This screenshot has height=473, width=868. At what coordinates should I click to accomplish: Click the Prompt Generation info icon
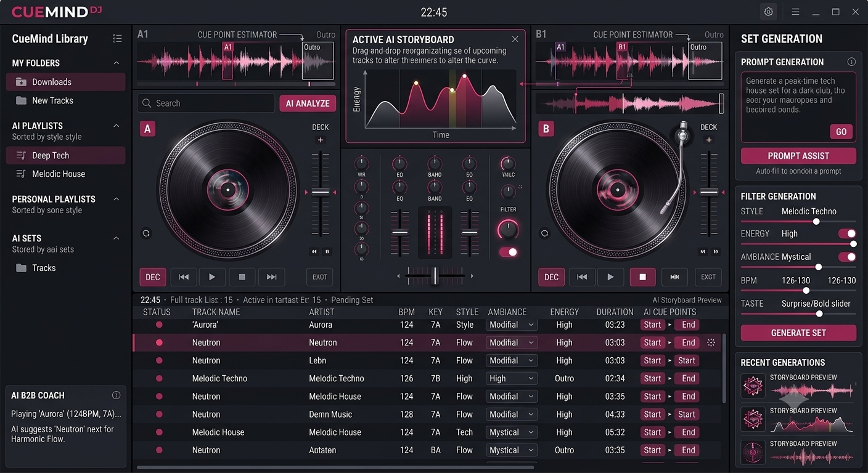[851, 62]
